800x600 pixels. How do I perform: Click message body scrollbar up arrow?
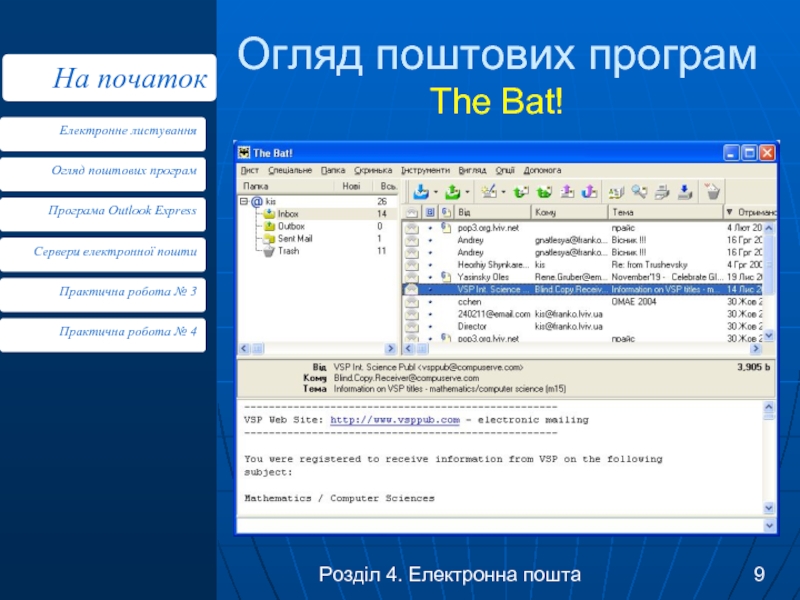click(769, 407)
